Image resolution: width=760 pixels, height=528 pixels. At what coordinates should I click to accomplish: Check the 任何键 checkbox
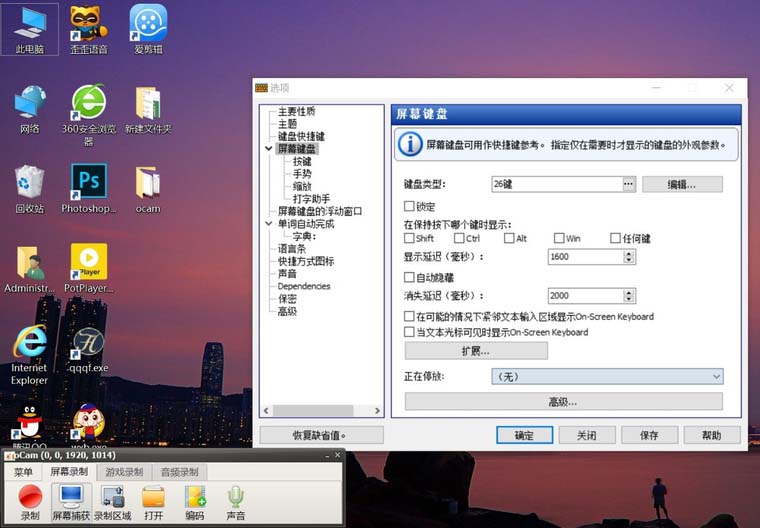(x=615, y=238)
